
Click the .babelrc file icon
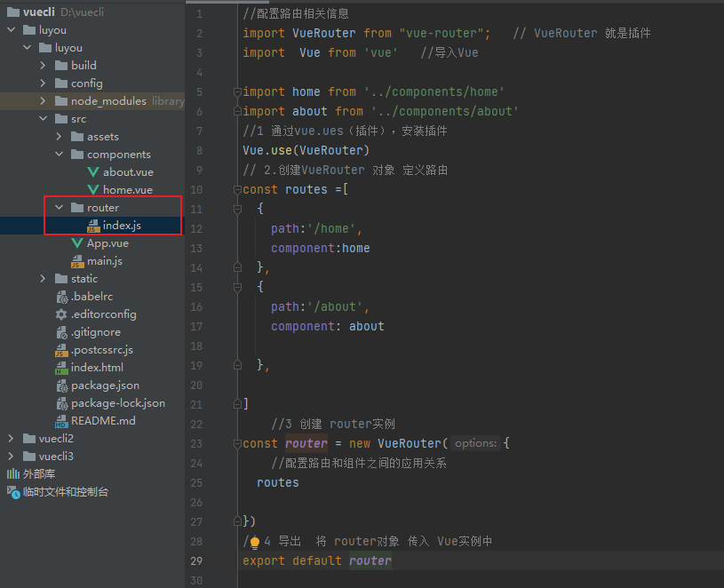61,297
